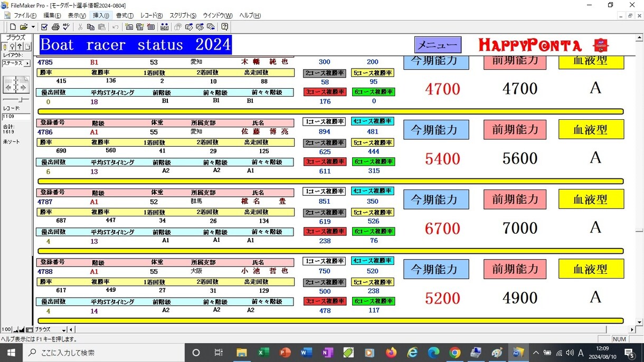Click the vertical scrollbar down arrow
Image resolution: width=644 pixels, height=362 pixels.
(639, 321)
